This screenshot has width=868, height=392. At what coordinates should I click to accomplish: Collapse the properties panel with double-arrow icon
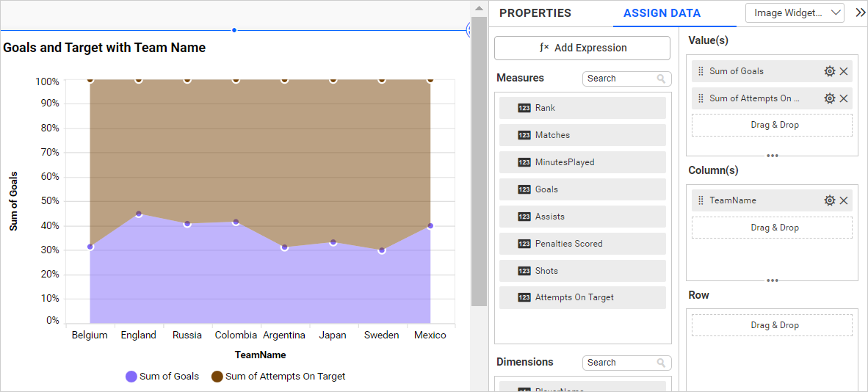coord(861,12)
